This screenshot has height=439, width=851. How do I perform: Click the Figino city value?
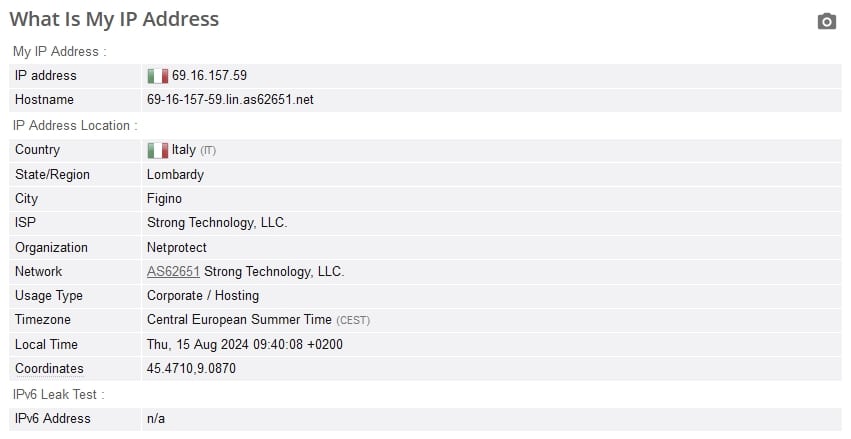(x=164, y=199)
